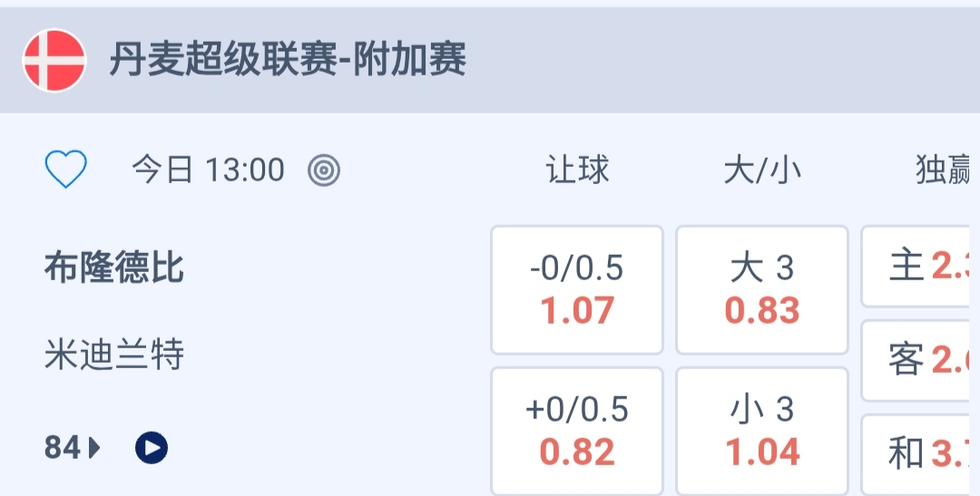980x496 pixels.
Task: Select the 独赢 column header
Action: coord(944,170)
